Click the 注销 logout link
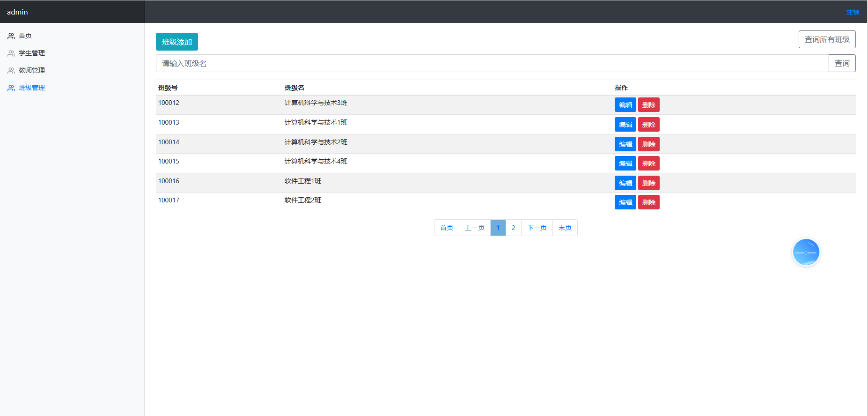The height and width of the screenshot is (416, 868). pos(853,12)
